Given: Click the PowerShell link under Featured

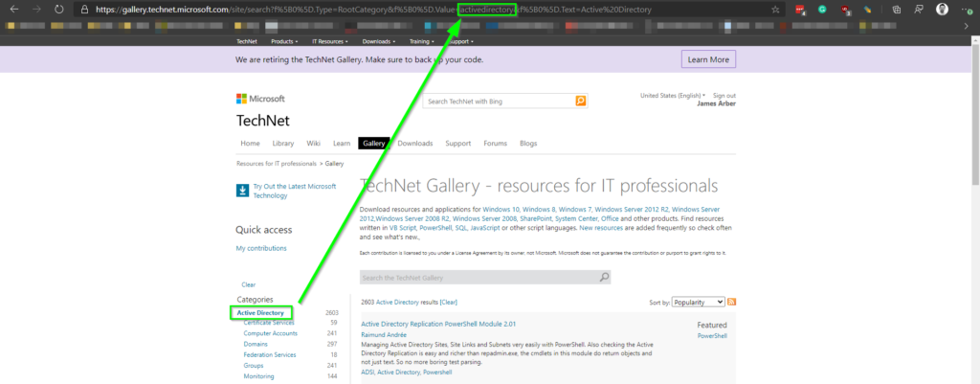Looking at the screenshot, I should coord(712,336).
